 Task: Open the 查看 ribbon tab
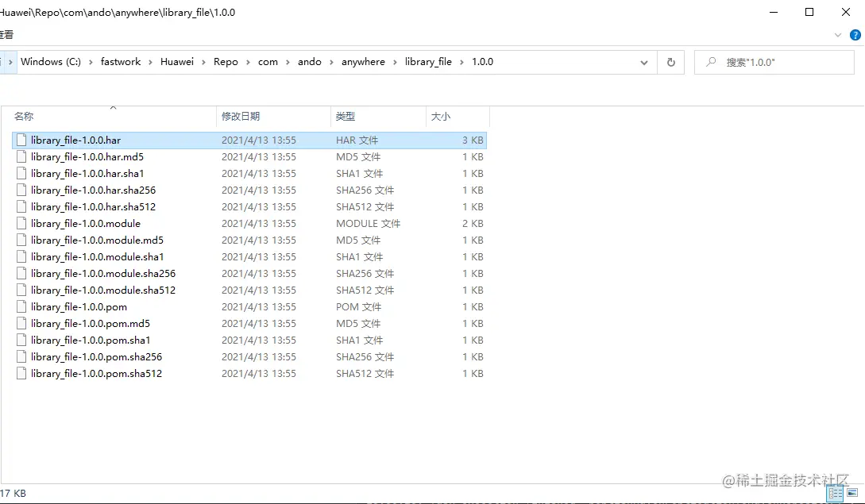pos(6,35)
